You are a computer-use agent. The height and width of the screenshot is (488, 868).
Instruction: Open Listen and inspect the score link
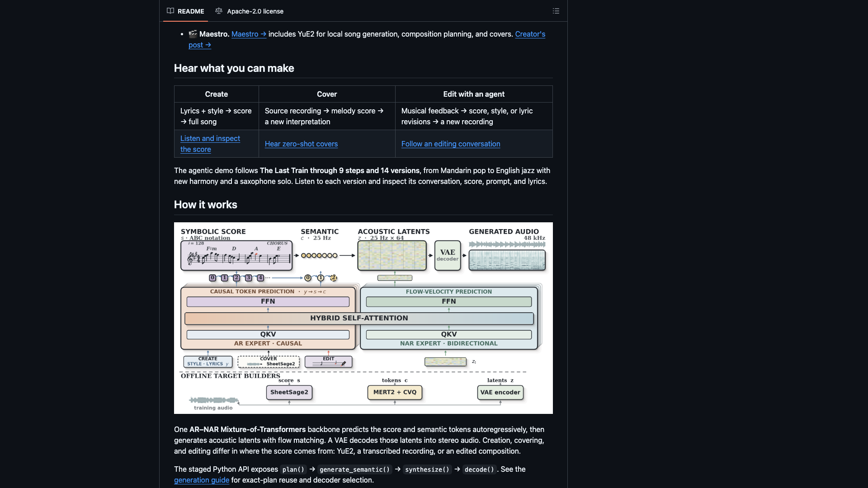210,144
